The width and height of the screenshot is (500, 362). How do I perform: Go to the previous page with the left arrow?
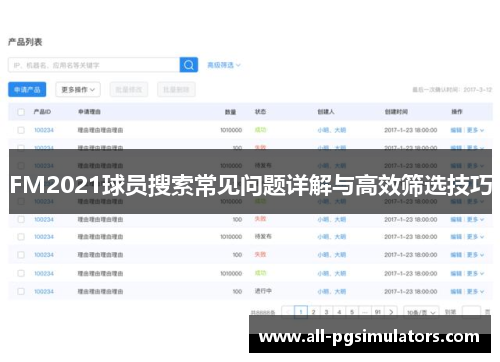[288, 312]
